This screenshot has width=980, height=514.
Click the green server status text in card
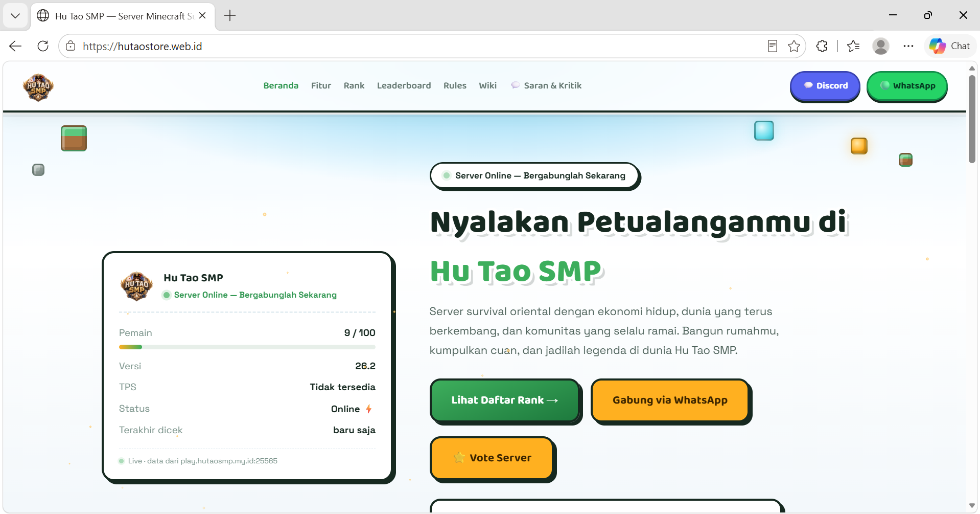(255, 295)
